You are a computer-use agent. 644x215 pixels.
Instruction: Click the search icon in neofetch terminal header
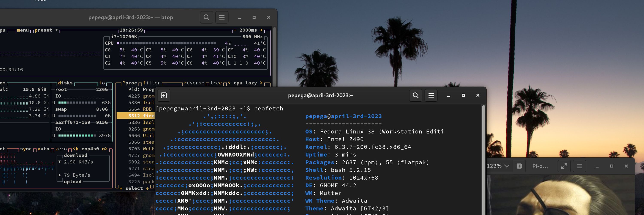[x=416, y=95]
